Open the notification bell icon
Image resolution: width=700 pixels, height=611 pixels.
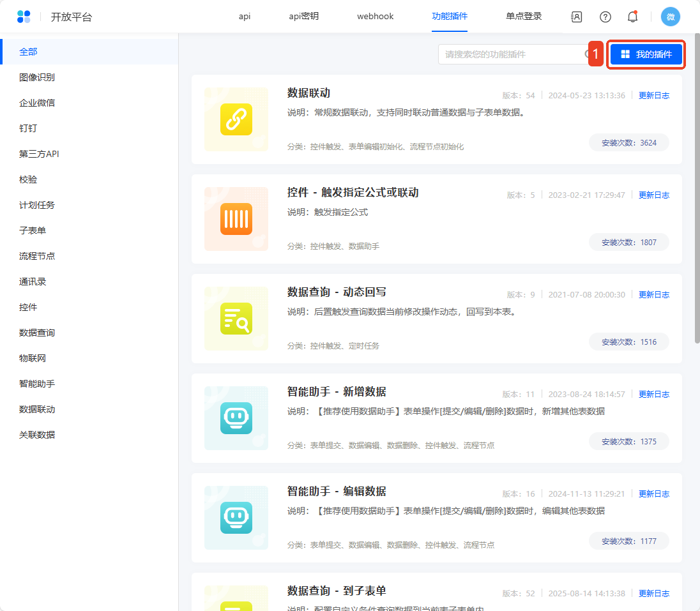(632, 17)
